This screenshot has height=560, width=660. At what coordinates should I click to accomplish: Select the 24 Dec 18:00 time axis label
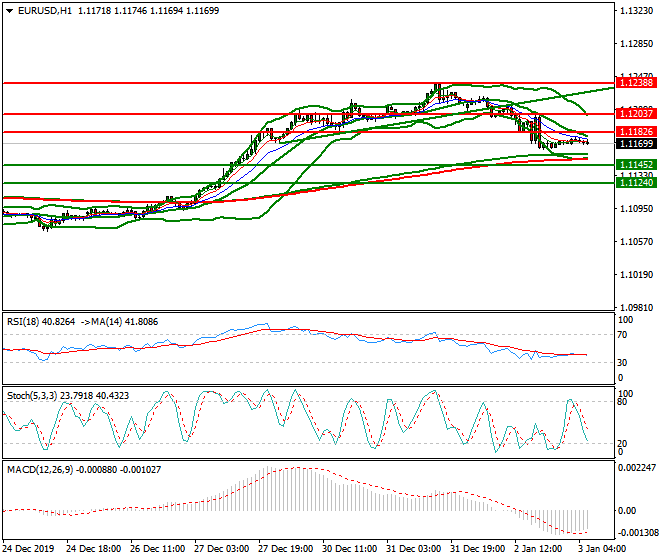tap(93, 549)
